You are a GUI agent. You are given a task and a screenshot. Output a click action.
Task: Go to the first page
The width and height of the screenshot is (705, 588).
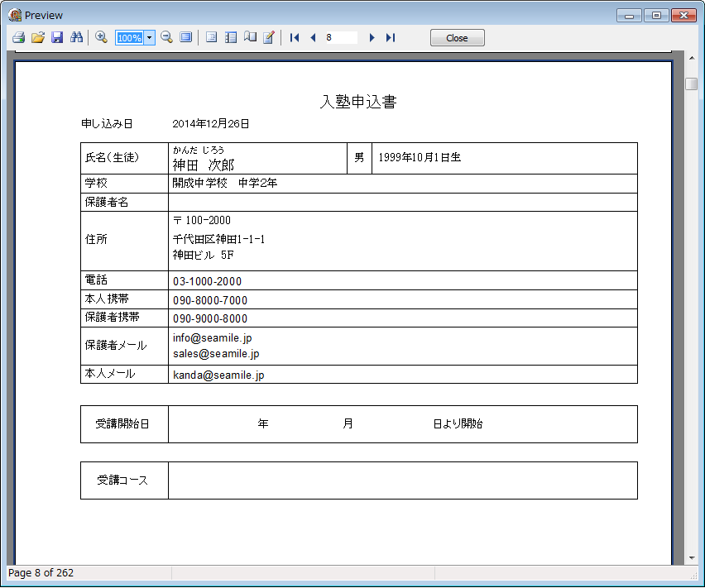point(295,38)
